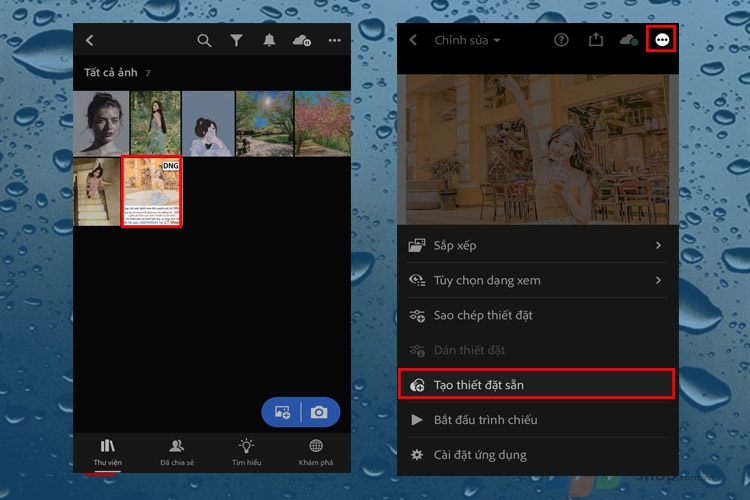Click the copy settings sliders icon

pyautogui.click(x=417, y=315)
